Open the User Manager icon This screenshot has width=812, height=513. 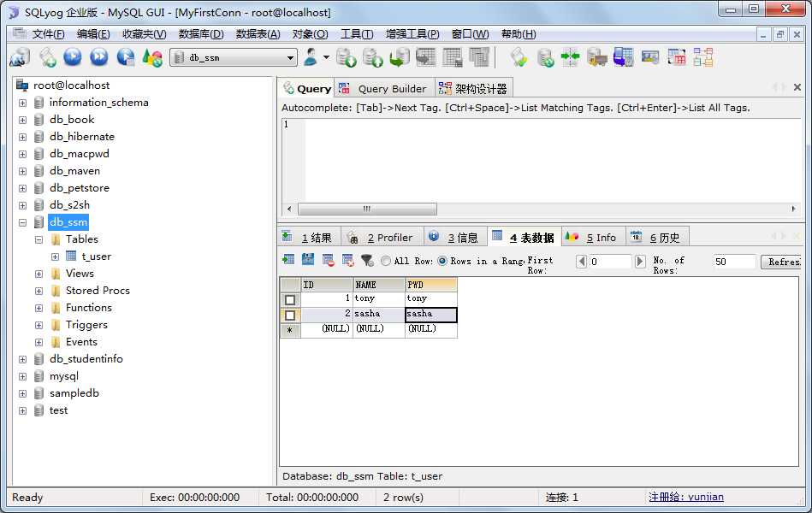coord(311,57)
